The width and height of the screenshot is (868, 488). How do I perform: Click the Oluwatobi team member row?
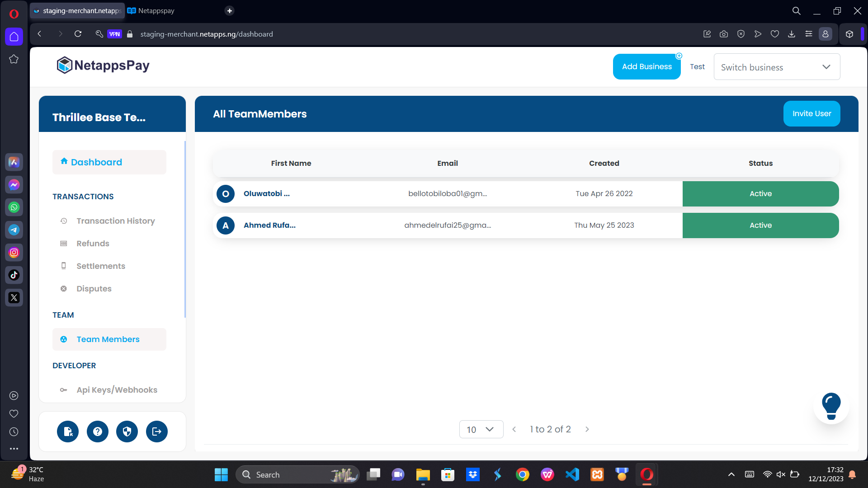coord(266,194)
